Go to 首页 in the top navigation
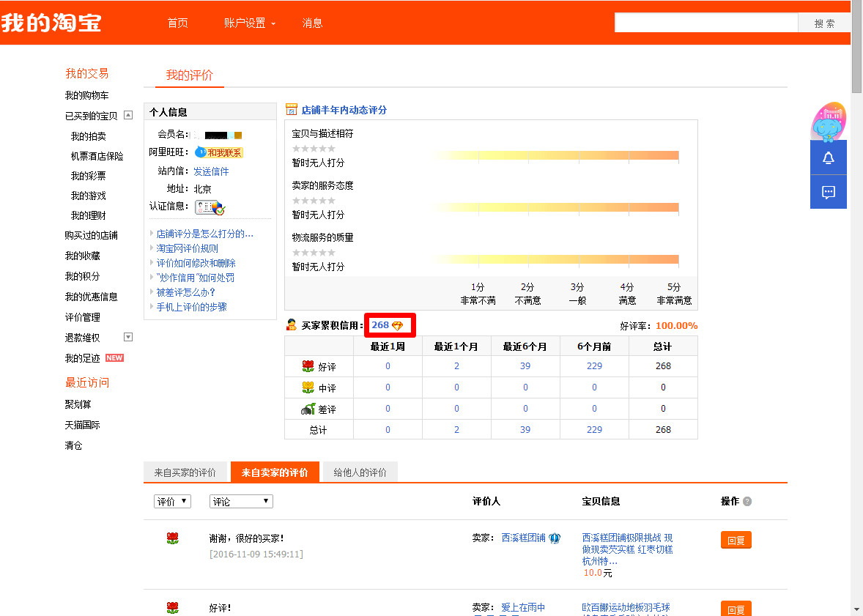This screenshot has width=863, height=616. 178,23
